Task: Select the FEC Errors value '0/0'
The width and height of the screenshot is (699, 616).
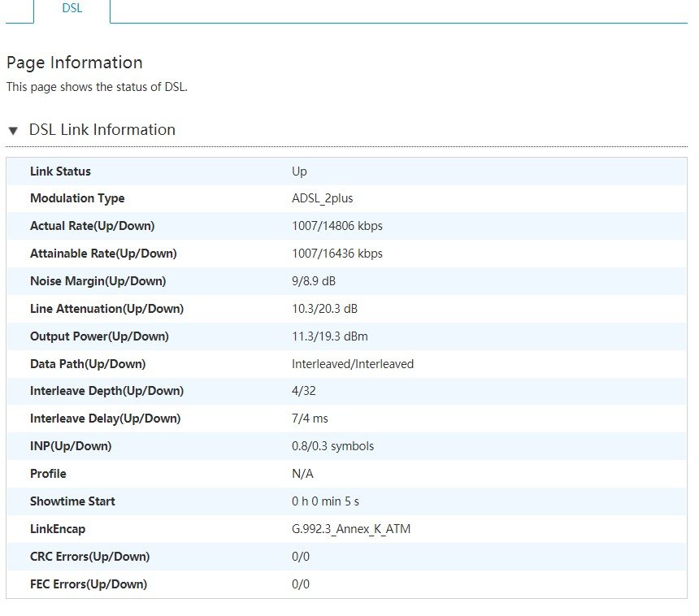Action: (x=301, y=584)
